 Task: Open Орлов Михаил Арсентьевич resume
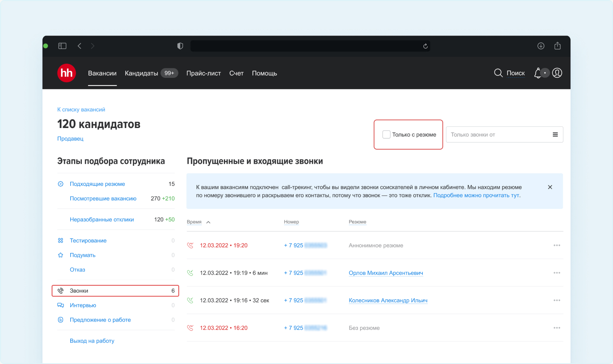point(386,273)
